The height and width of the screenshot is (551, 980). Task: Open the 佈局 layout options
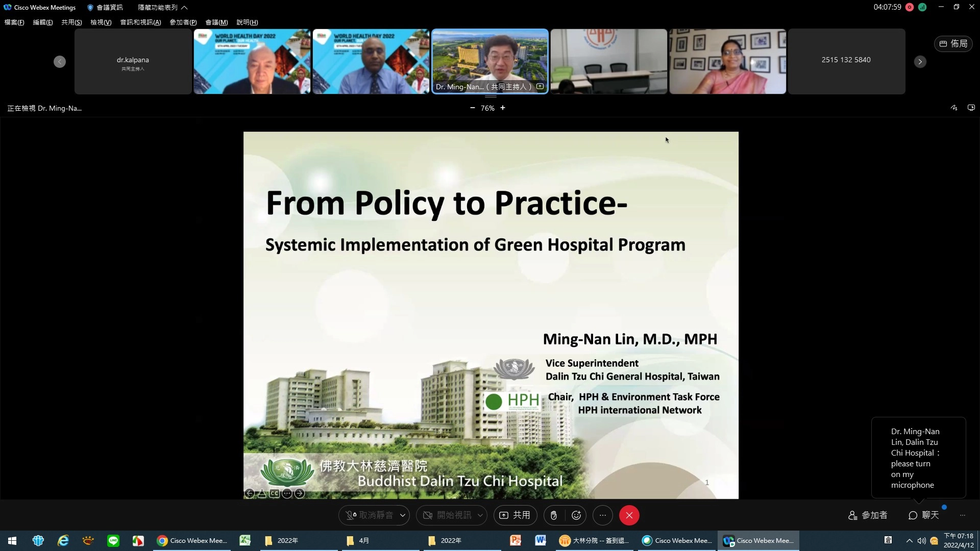[x=953, y=44]
